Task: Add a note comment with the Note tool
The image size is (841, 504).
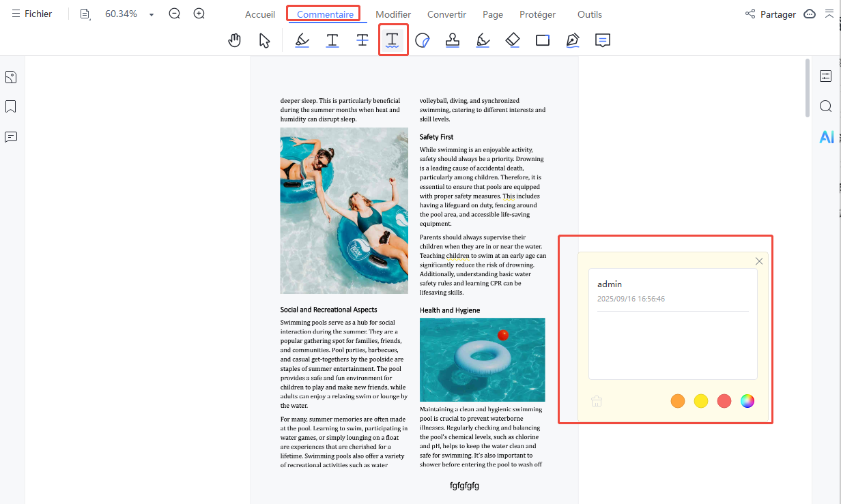Action: (x=602, y=40)
